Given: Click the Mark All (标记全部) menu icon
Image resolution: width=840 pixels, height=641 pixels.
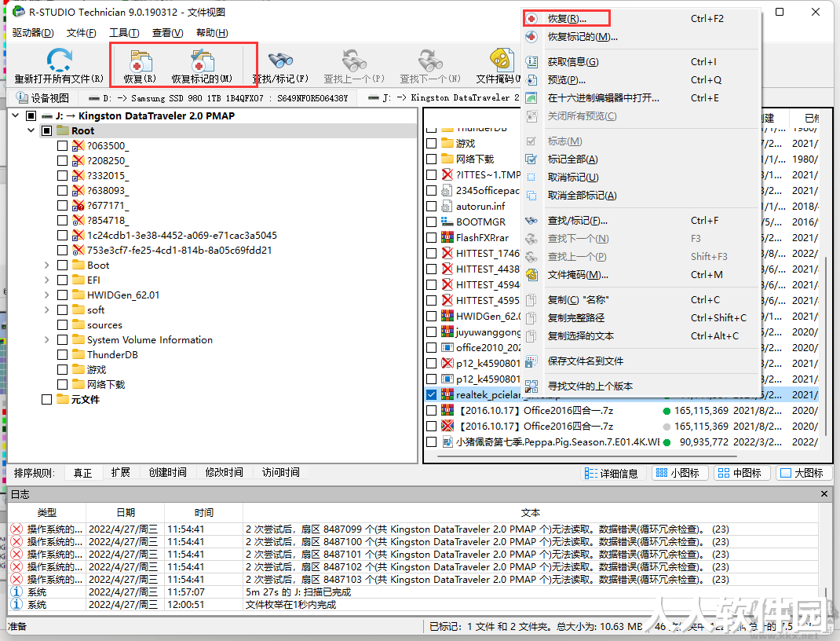Looking at the screenshot, I should click(x=531, y=159).
